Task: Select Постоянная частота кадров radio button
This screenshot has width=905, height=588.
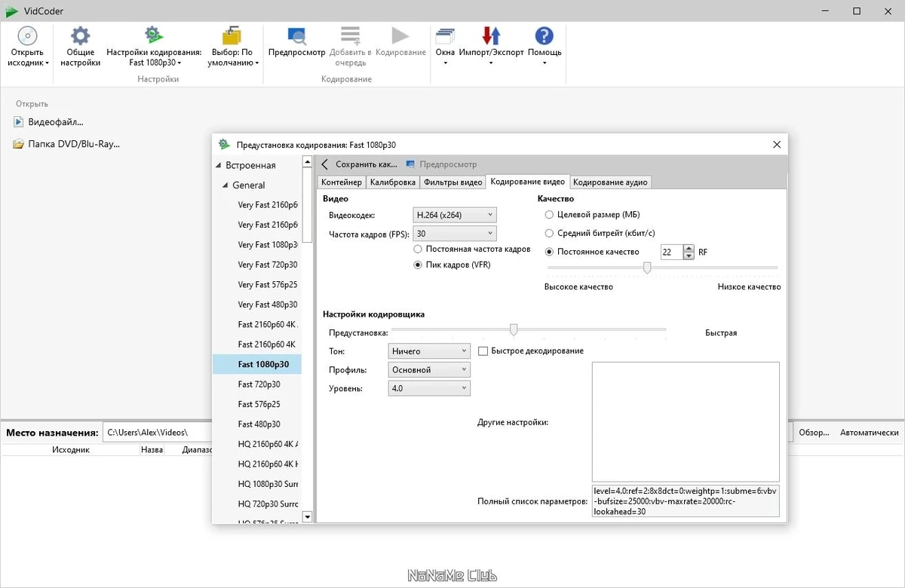Action: tap(418, 249)
